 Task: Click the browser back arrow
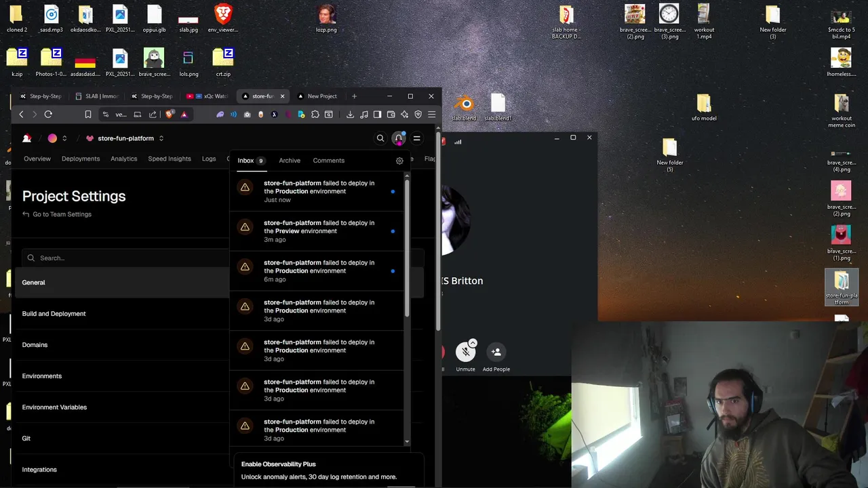click(x=21, y=115)
